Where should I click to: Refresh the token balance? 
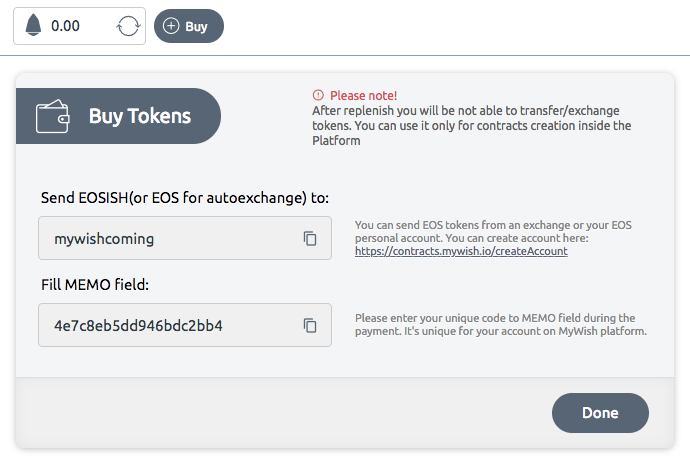[128, 26]
